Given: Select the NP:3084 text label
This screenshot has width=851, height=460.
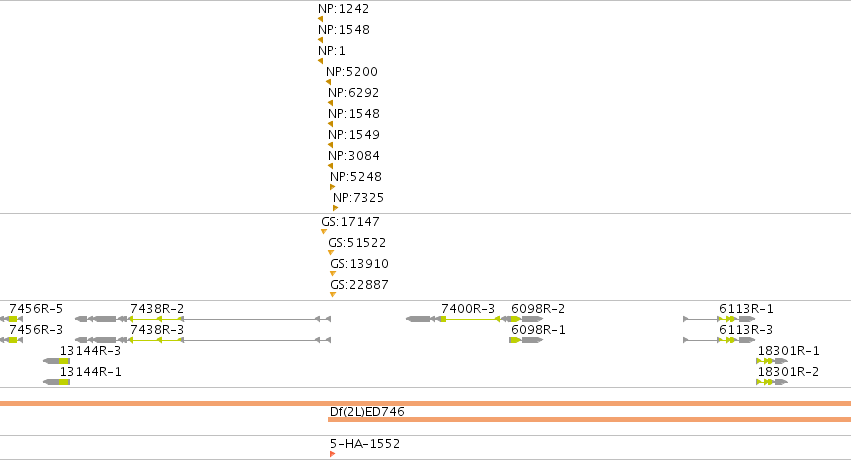Looking at the screenshot, I should coord(353,156).
